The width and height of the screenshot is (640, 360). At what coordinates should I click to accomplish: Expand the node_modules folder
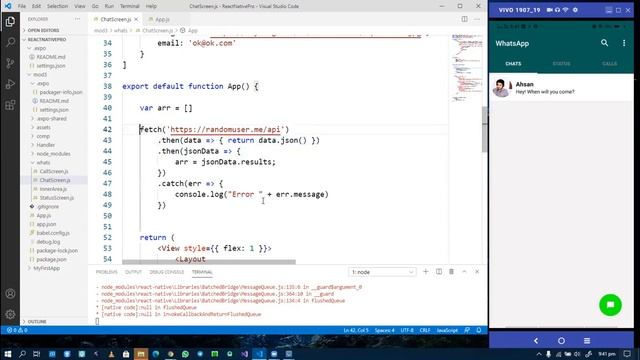pos(53,154)
